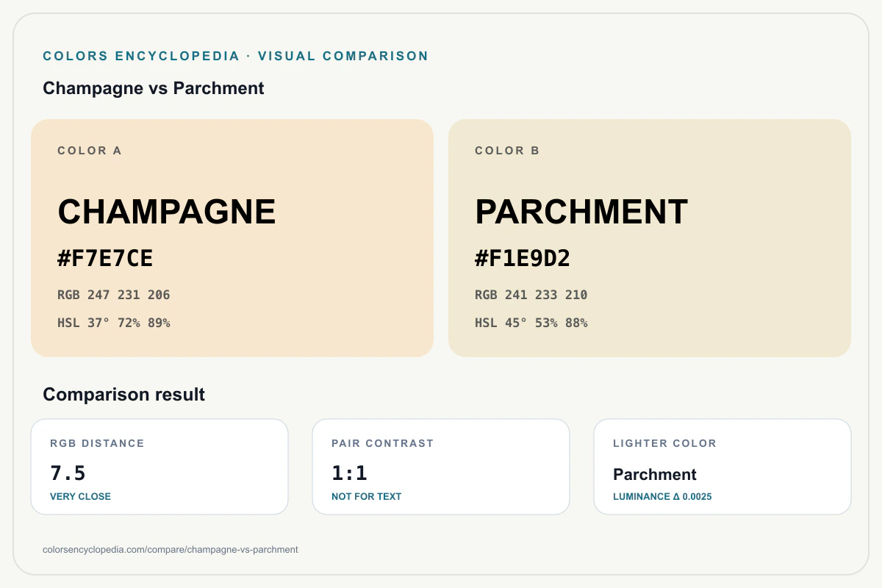
Task: Click the Colors Encyclopedia · Visual Comparison header
Action: point(236,56)
